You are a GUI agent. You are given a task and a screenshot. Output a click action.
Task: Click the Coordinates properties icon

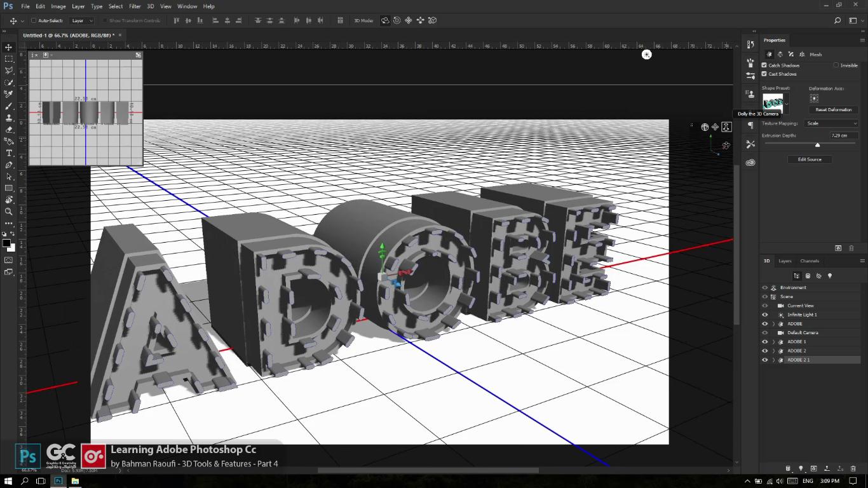click(802, 55)
